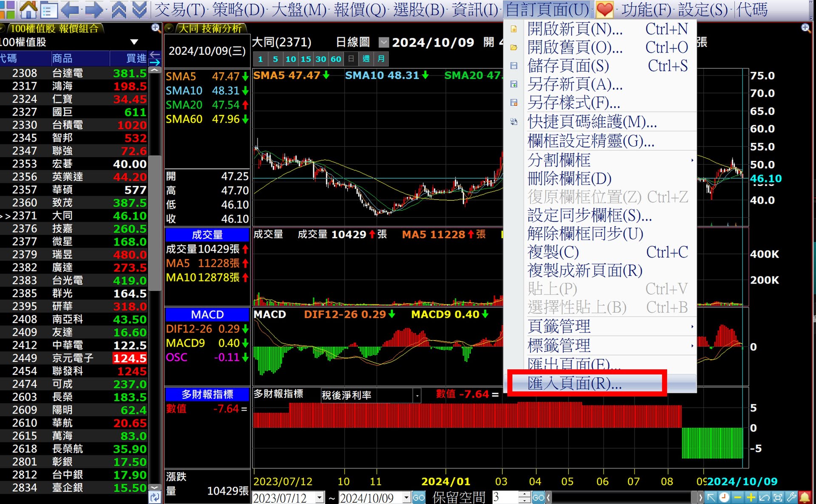Select the 60-minute period toggle

click(336, 59)
